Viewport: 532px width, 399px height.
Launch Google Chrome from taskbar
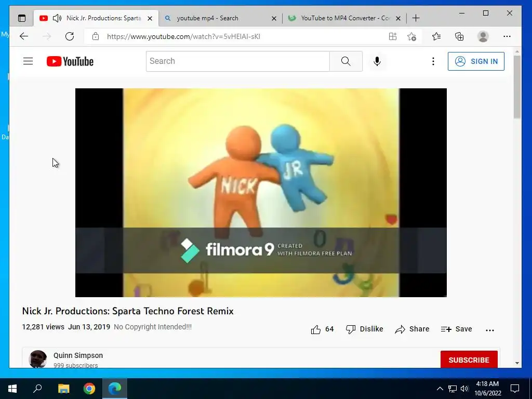click(89, 389)
